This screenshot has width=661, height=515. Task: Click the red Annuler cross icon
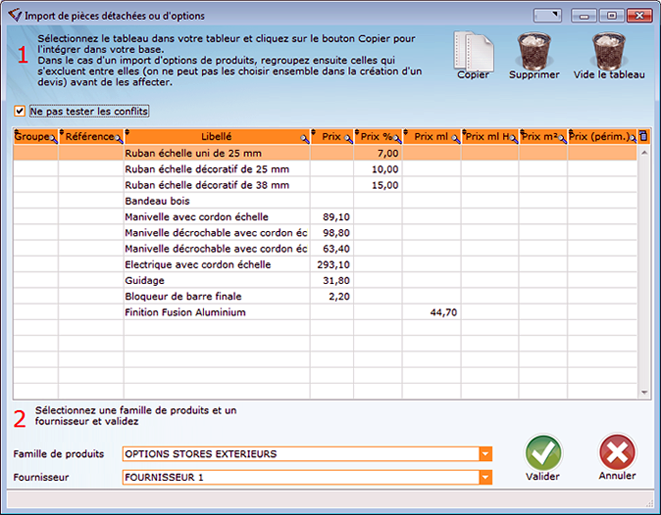click(617, 452)
